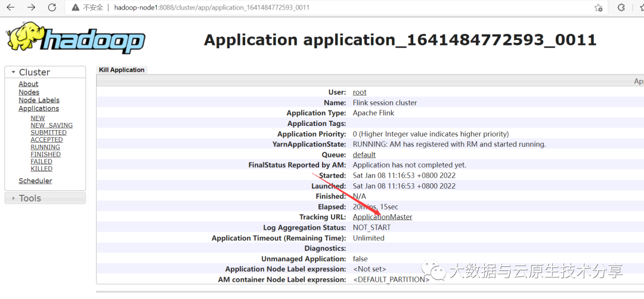Filter applications by NEW state
The image size is (644, 299).
38,118
